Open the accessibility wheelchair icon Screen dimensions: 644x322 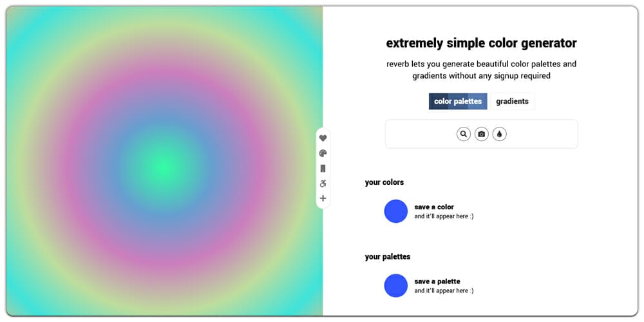pos(323,184)
